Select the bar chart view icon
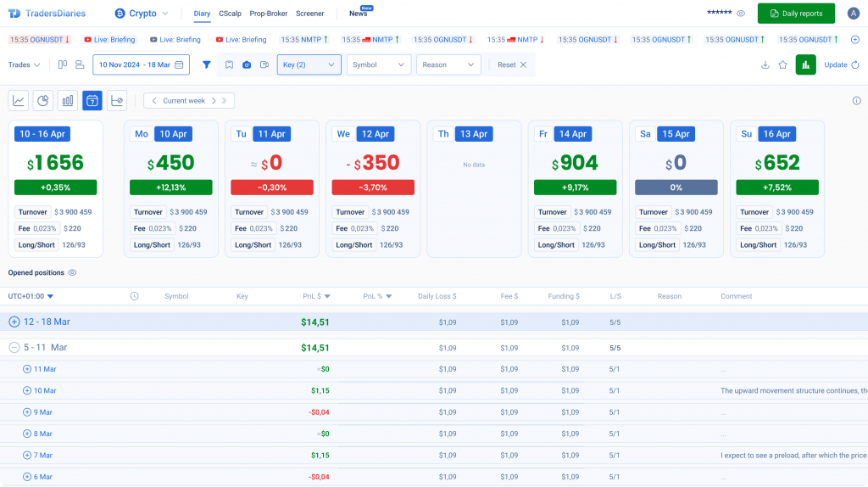The image size is (868, 487). click(x=67, y=100)
